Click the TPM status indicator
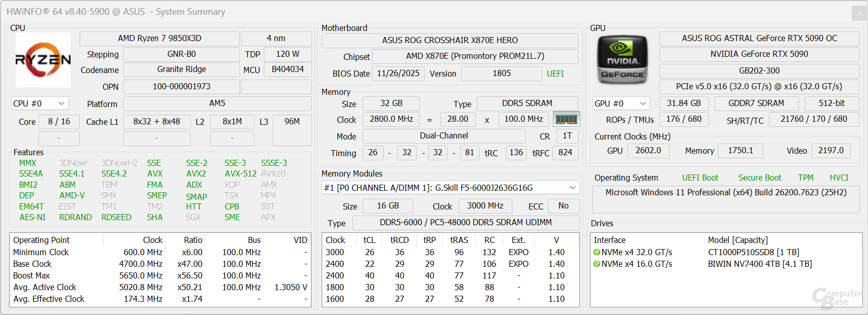This screenshot has height=315, width=868. click(805, 178)
